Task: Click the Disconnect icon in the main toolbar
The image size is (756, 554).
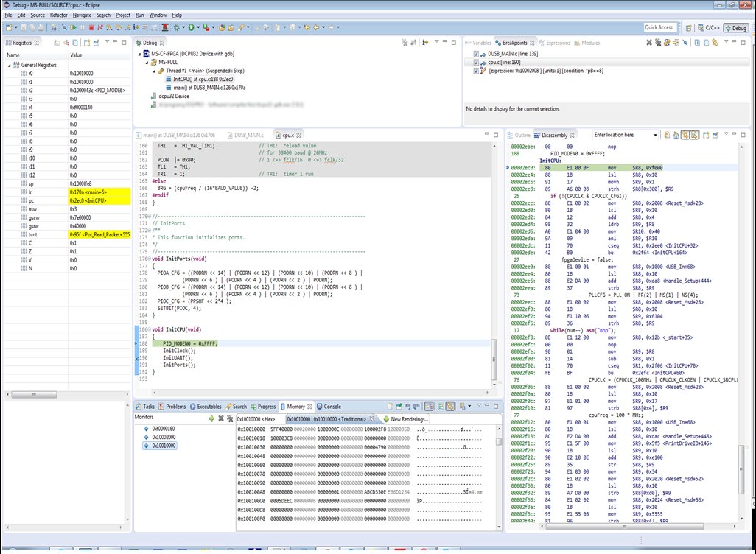Action: click(x=100, y=27)
